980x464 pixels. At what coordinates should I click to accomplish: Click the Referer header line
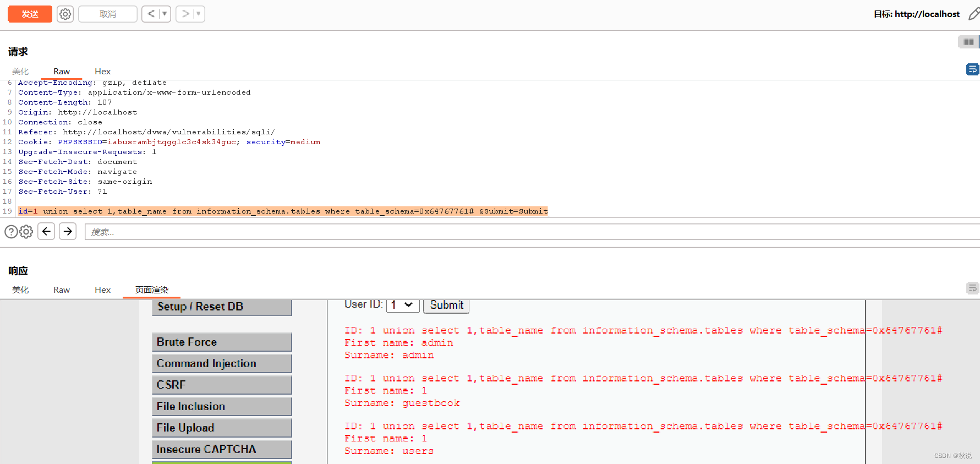(146, 132)
